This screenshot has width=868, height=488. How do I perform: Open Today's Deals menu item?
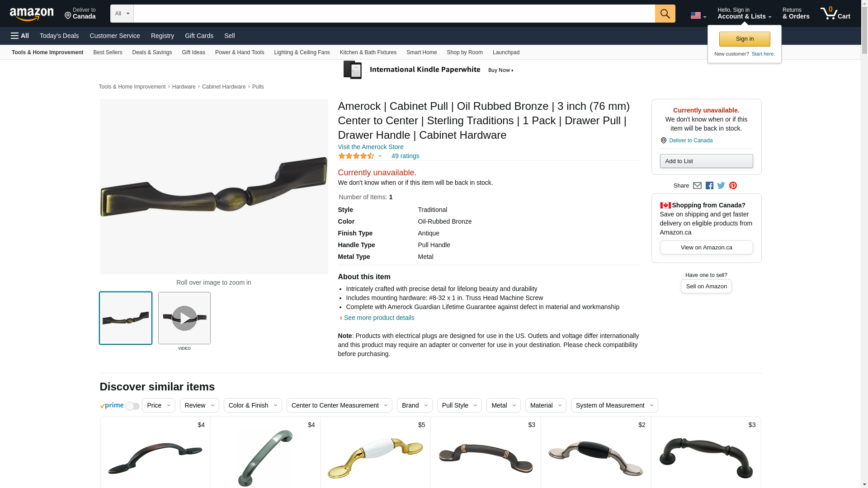pyautogui.click(x=59, y=36)
